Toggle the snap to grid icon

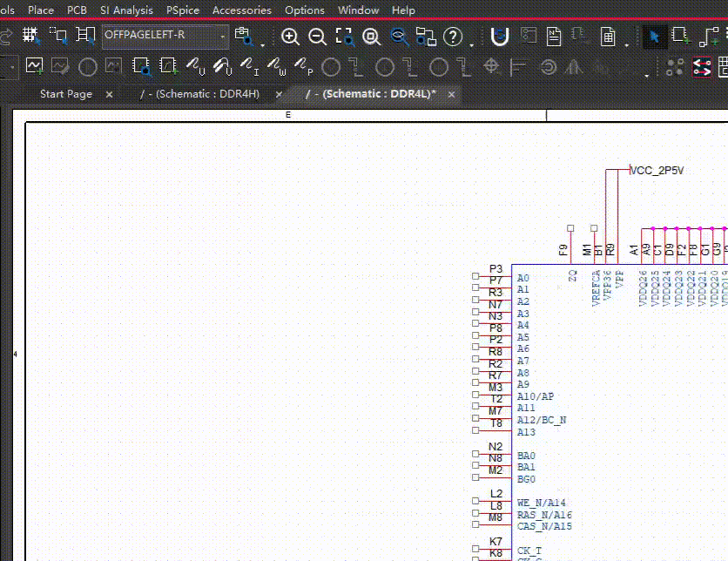click(x=30, y=36)
